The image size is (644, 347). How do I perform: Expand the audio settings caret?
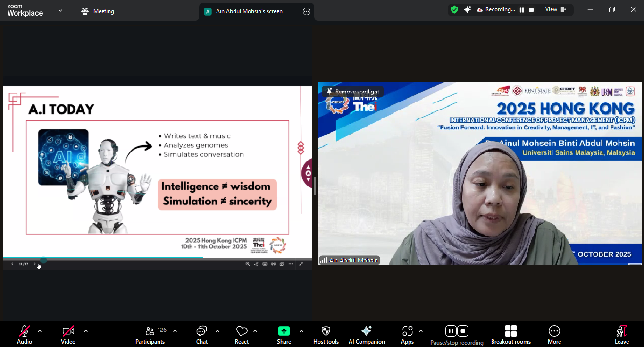[x=40, y=331]
